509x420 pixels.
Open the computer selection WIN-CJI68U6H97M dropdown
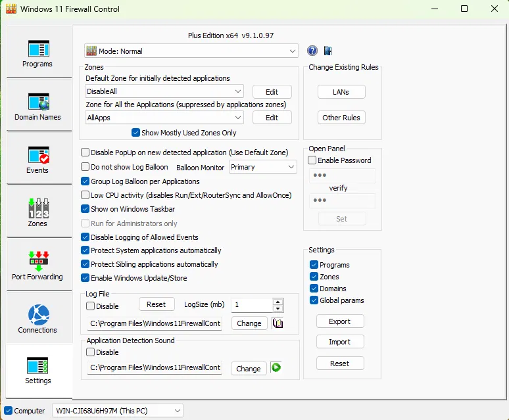point(118,411)
